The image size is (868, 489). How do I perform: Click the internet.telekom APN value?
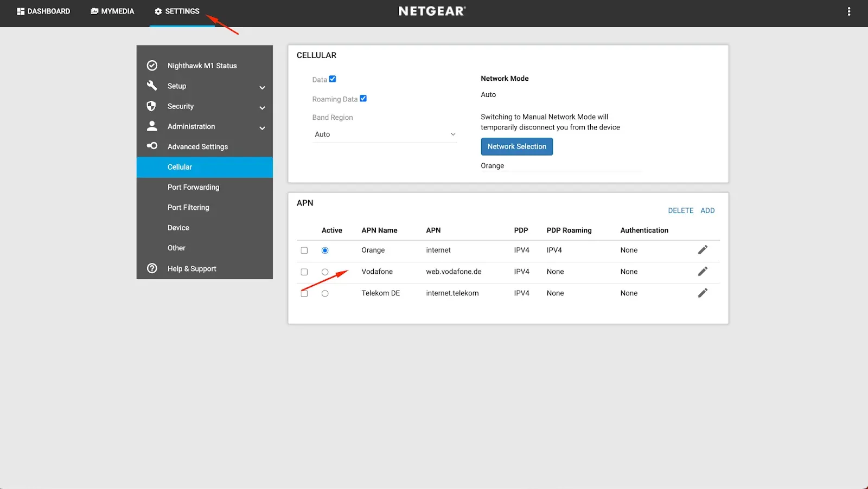tap(452, 293)
